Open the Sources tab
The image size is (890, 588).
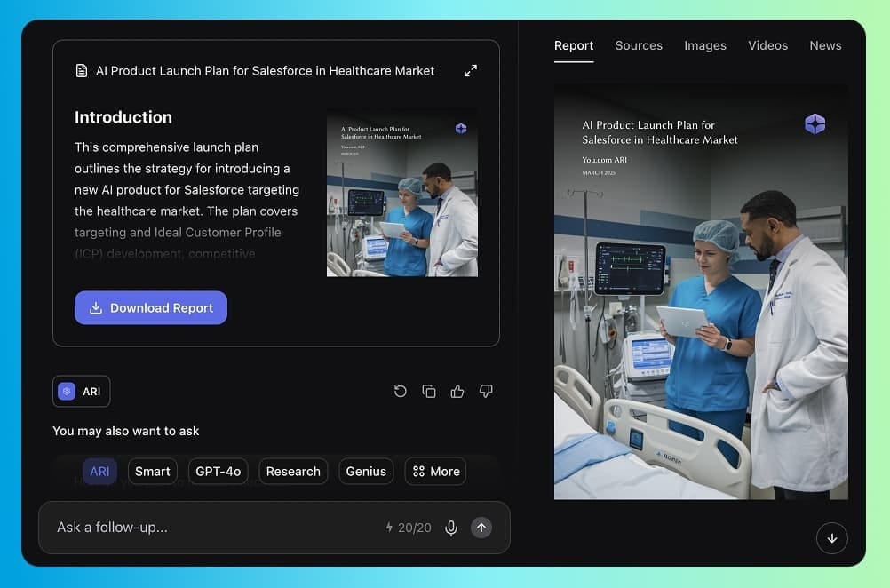point(639,45)
